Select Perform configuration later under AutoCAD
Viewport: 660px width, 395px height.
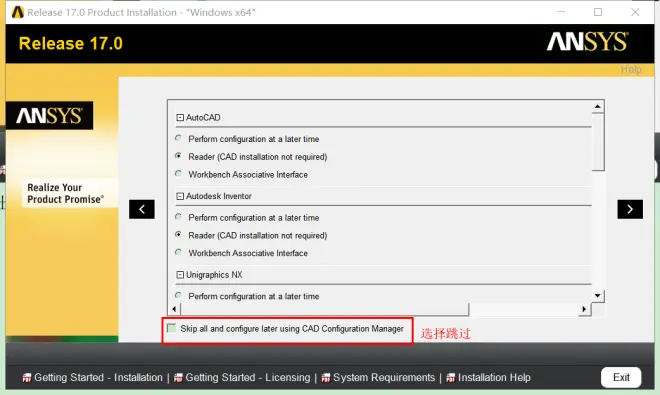[x=178, y=139]
